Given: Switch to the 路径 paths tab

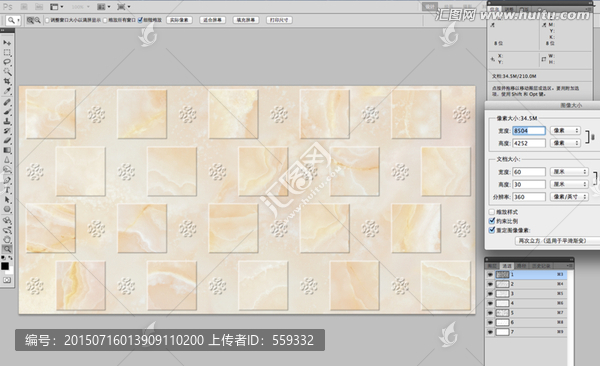Looking at the screenshot, I should pyautogui.click(x=521, y=266).
